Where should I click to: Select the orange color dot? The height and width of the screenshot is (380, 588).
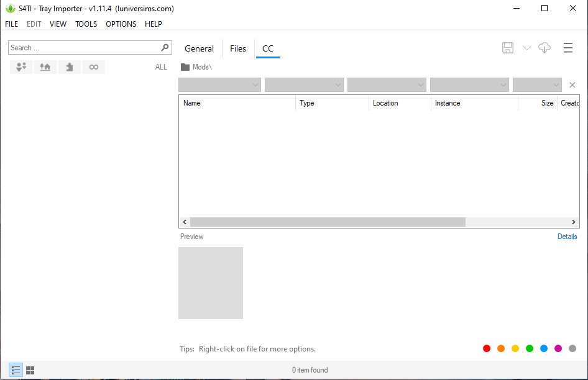pos(501,348)
